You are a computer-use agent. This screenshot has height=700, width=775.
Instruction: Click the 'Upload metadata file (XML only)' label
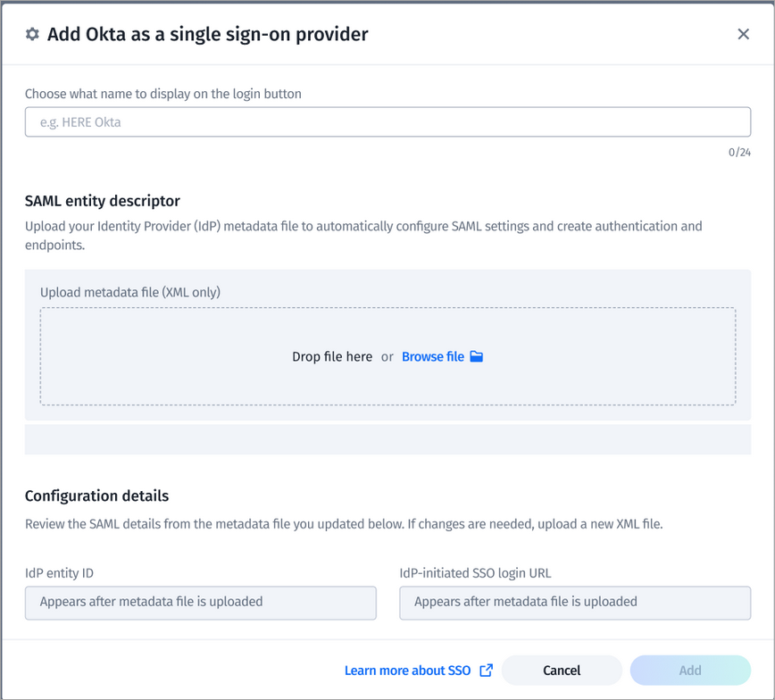pyautogui.click(x=130, y=292)
